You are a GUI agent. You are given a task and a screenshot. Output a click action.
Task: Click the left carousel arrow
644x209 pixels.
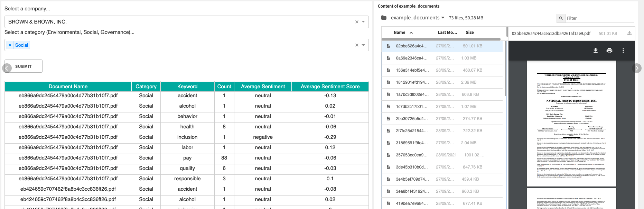7,68
